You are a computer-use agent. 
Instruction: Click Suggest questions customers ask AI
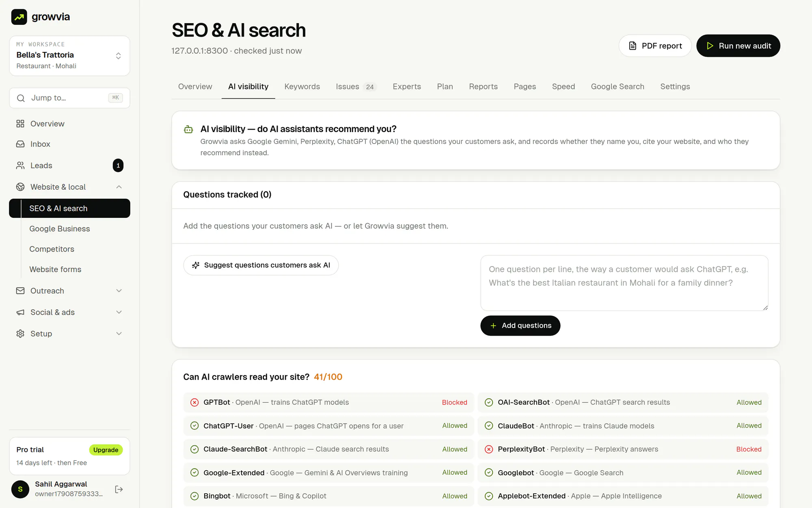click(261, 265)
